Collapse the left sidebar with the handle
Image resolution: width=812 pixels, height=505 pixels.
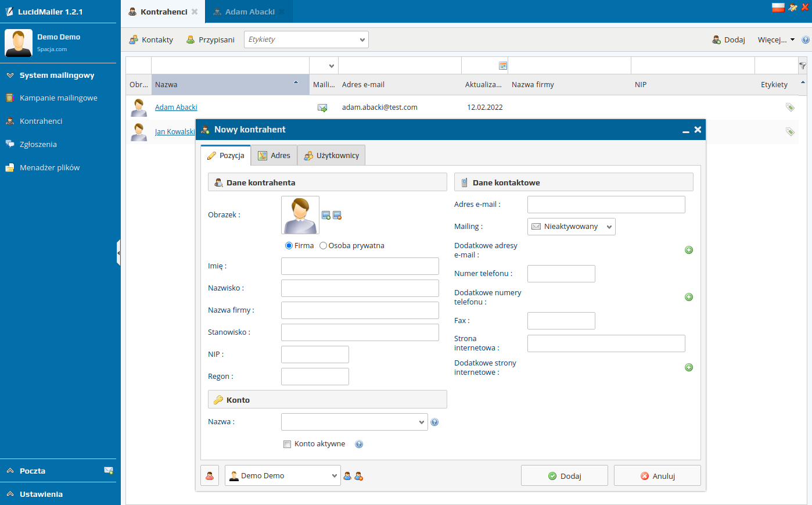click(118, 253)
